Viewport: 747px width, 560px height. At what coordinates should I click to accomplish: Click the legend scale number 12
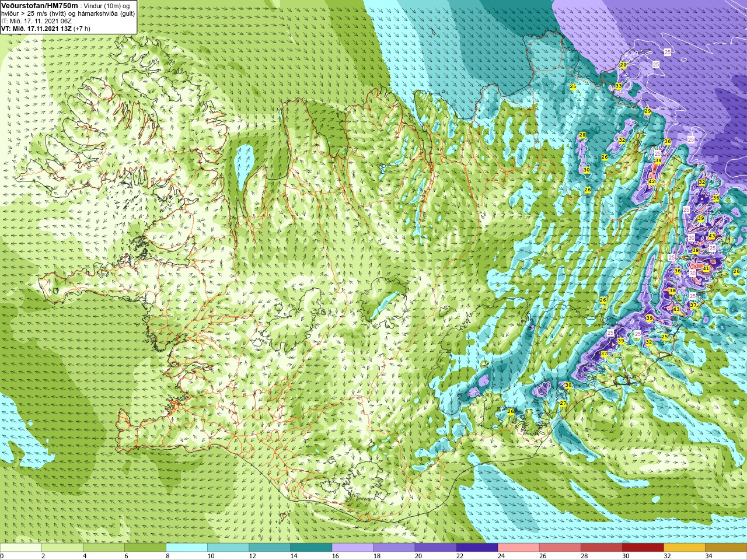(253, 556)
